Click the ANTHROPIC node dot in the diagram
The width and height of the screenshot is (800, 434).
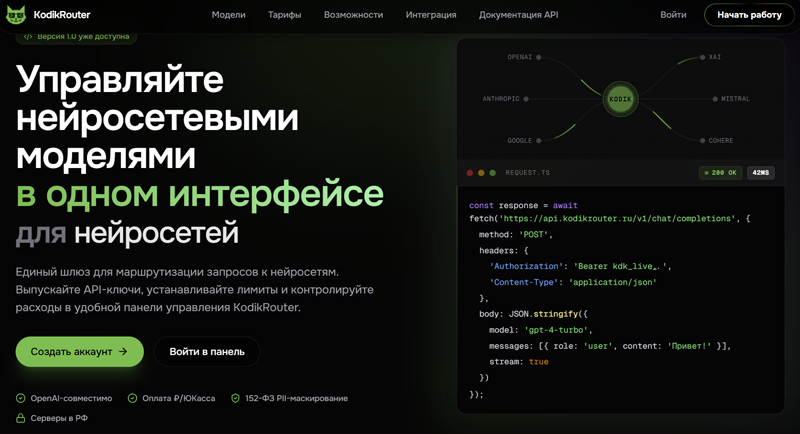(526, 99)
